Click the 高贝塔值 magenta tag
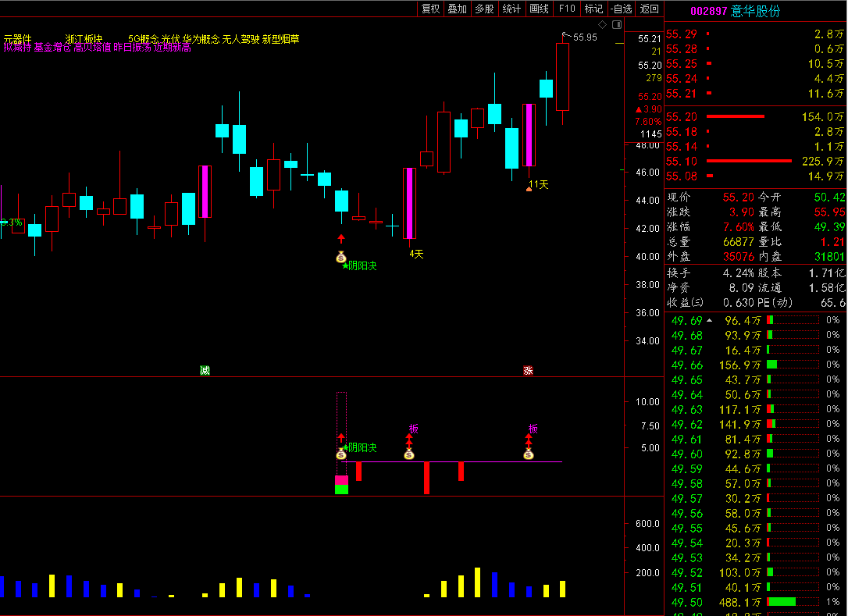The height and width of the screenshot is (616, 848). 92,48
